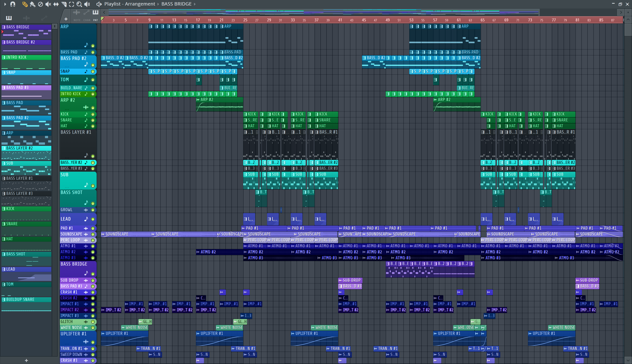Click the speaker icon beside Playlist title
632x364 pixels.
click(99, 4)
